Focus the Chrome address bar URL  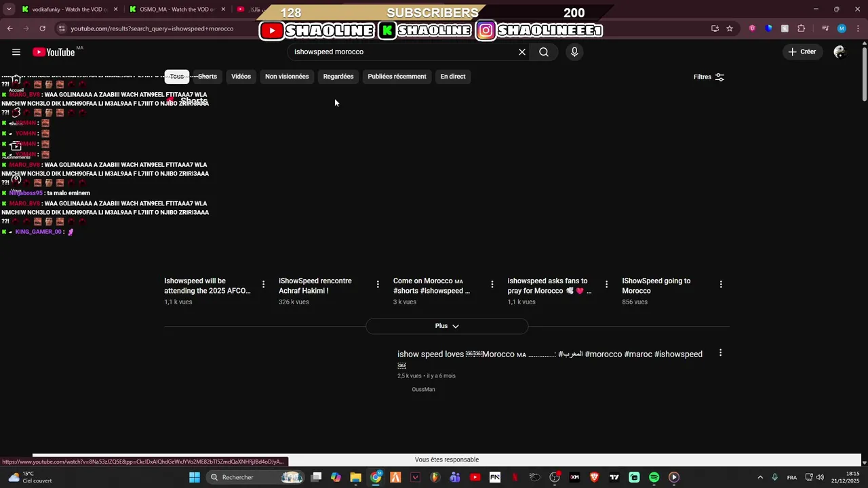click(x=152, y=28)
